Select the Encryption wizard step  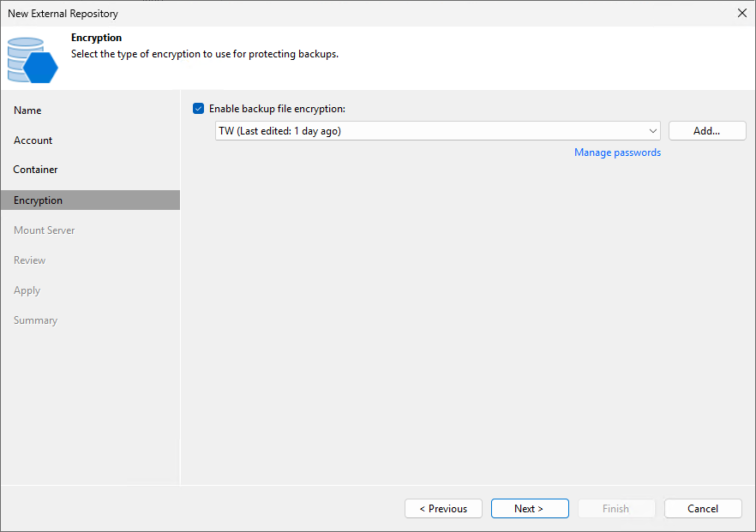[90, 200]
